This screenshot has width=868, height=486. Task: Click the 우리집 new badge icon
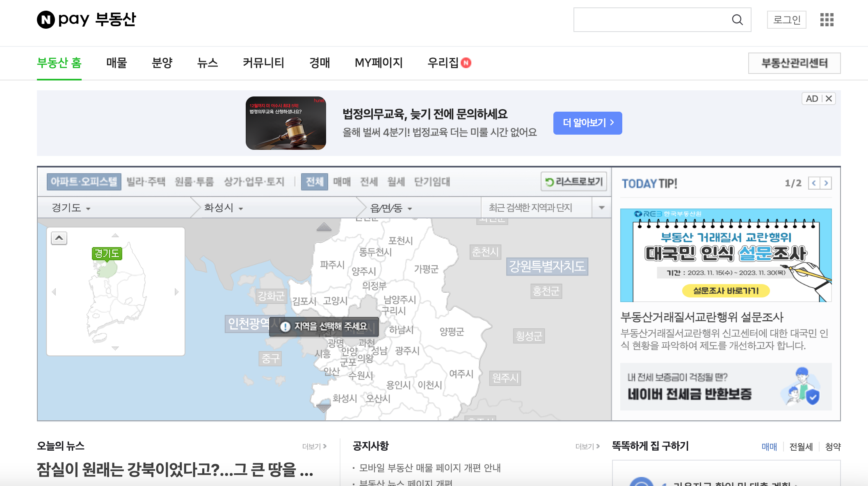pos(466,63)
